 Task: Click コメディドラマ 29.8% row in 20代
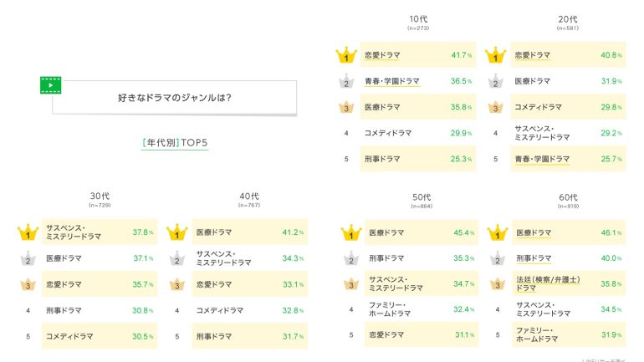(x=568, y=107)
